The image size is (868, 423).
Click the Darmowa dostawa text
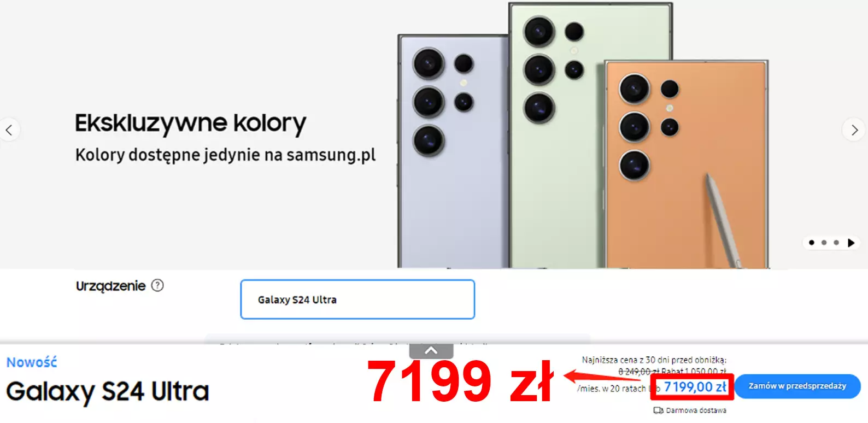coord(696,410)
